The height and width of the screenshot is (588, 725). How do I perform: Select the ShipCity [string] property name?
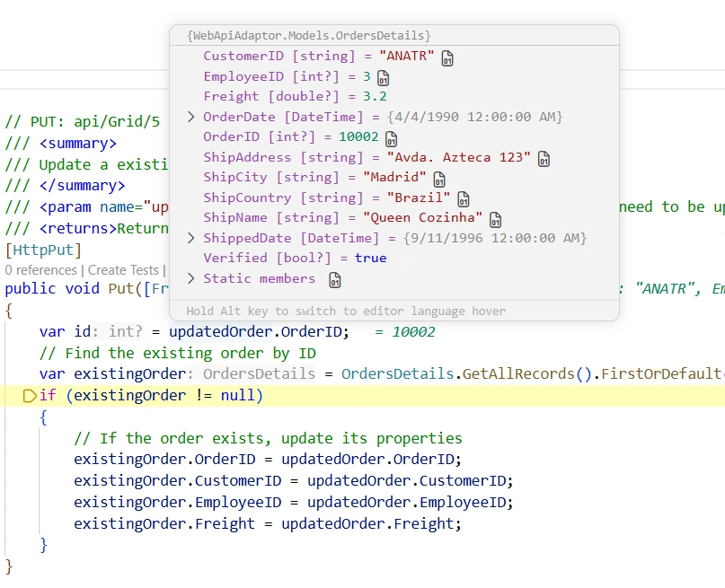tap(271, 177)
